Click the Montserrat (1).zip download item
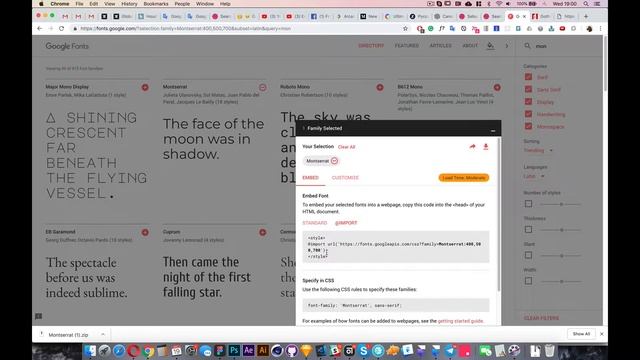The image size is (640, 360). coord(68,335)
